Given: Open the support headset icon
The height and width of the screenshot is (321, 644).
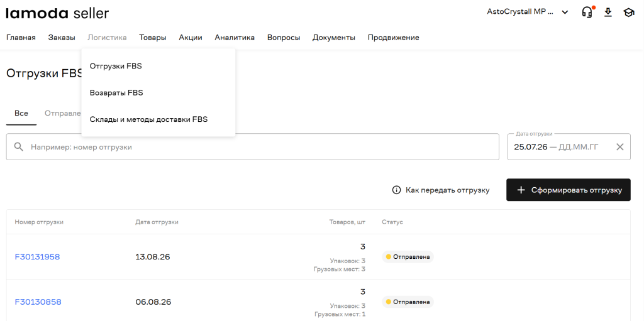Looking at the screenshot, I should tap(587, 13).
